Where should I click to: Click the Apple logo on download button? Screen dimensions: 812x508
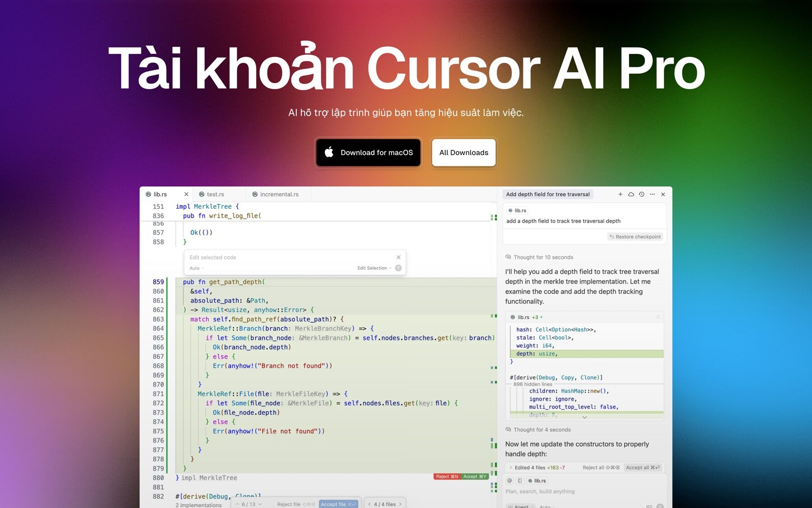coord(329,152)
